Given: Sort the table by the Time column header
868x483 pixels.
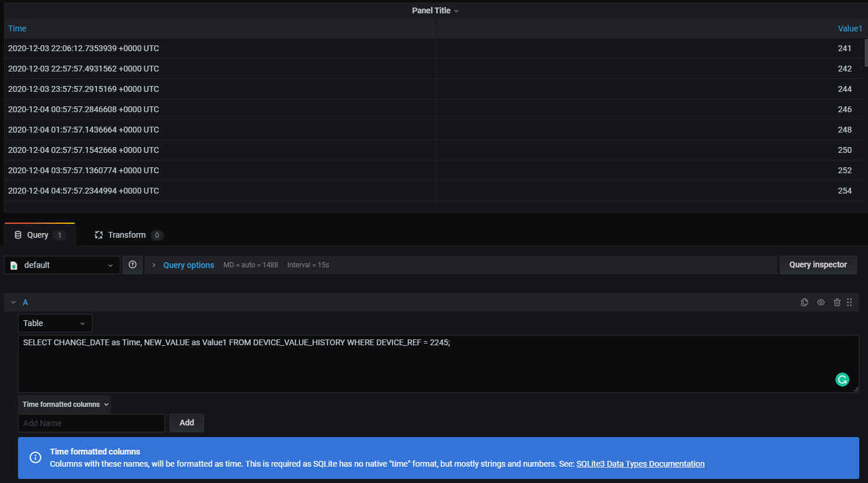Looking at the screenshot, I should click(17, 28).
